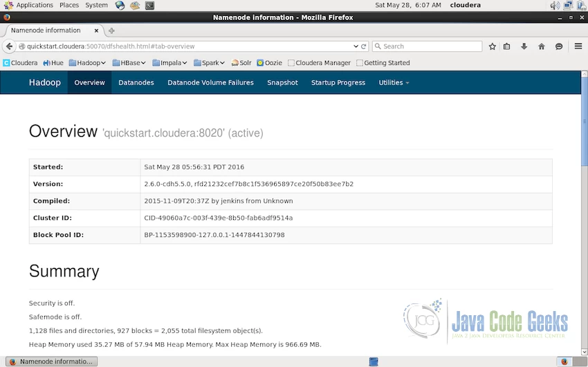The width and height of the screenshot is (588, 367).
Task: Open the Utilities dropdown menu
Action: (x=394, y=83)
